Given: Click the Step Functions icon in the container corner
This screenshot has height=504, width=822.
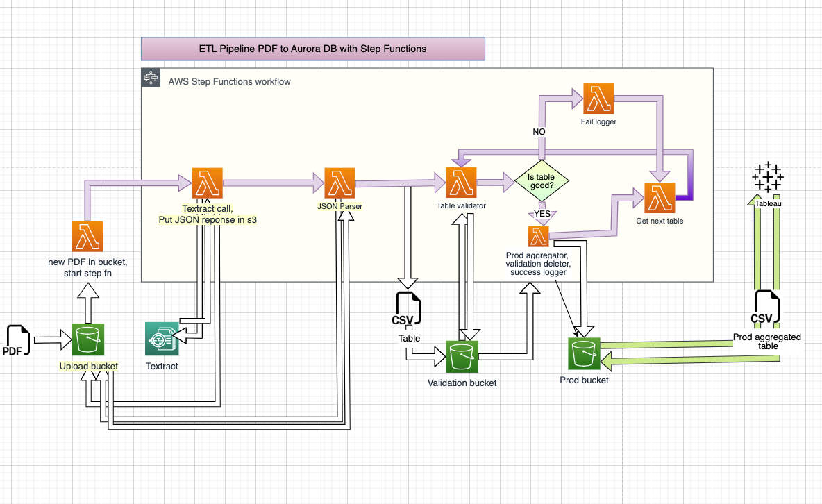Looking at the screenshot, I should click(149, 78).
